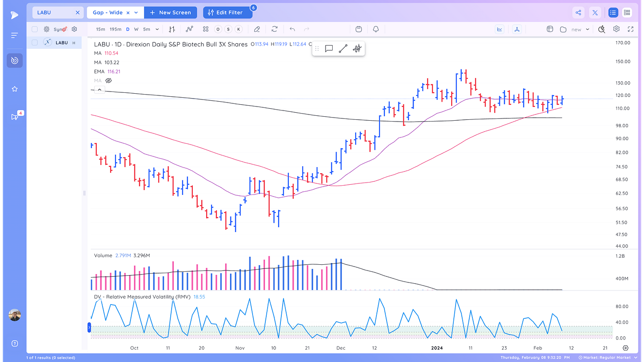Image resolution: width=644 pixels, height=362 pixels.
Task: Click the refresh arrows icon
Action: (275, 29)
